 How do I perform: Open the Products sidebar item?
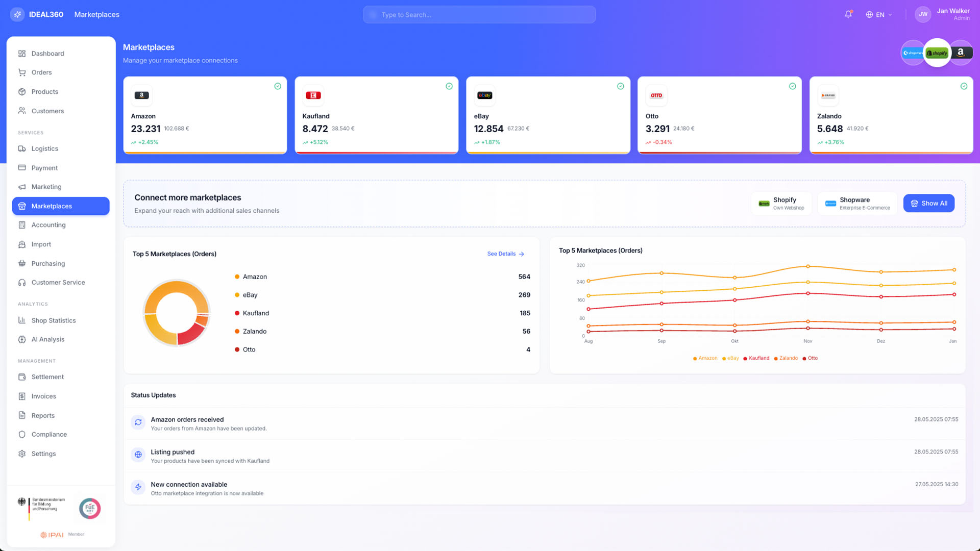(61, 92)
